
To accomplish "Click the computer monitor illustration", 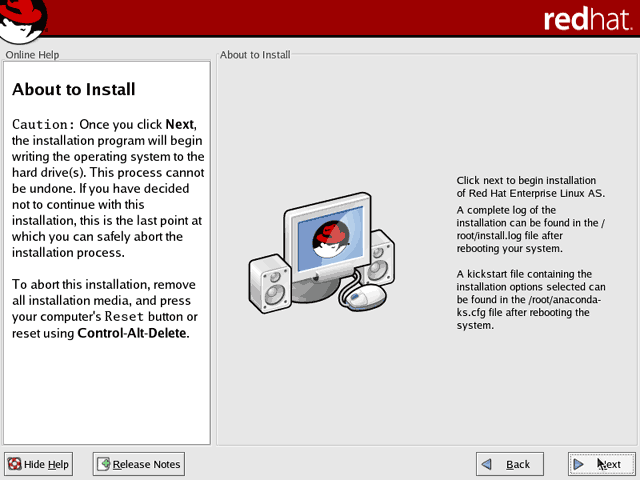I will coord(328,239).
